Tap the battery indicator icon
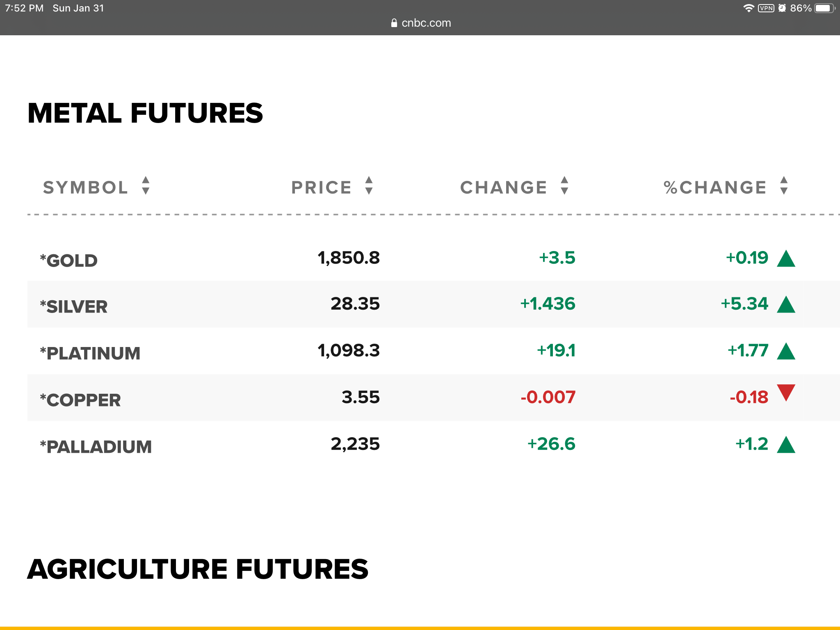This screenshot has width=840, height=630. point(824,8)
